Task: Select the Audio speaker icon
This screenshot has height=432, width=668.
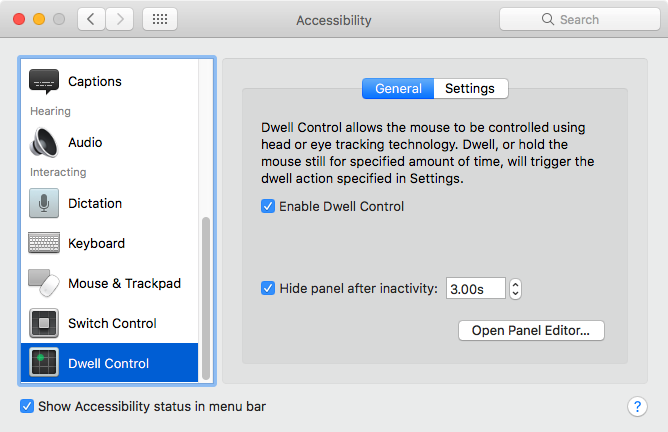Action: point(44,143)
